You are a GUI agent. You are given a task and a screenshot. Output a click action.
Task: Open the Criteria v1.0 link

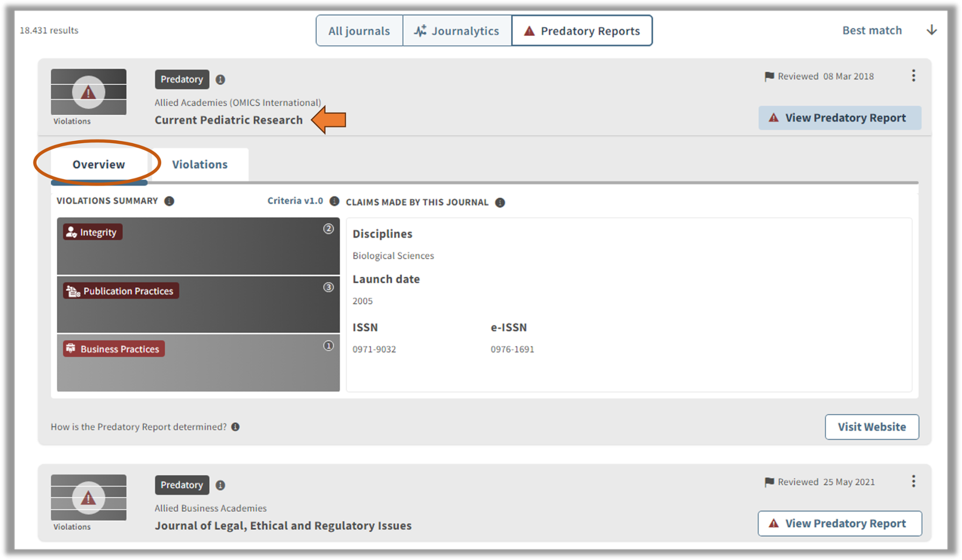click(x=295, y=201)
